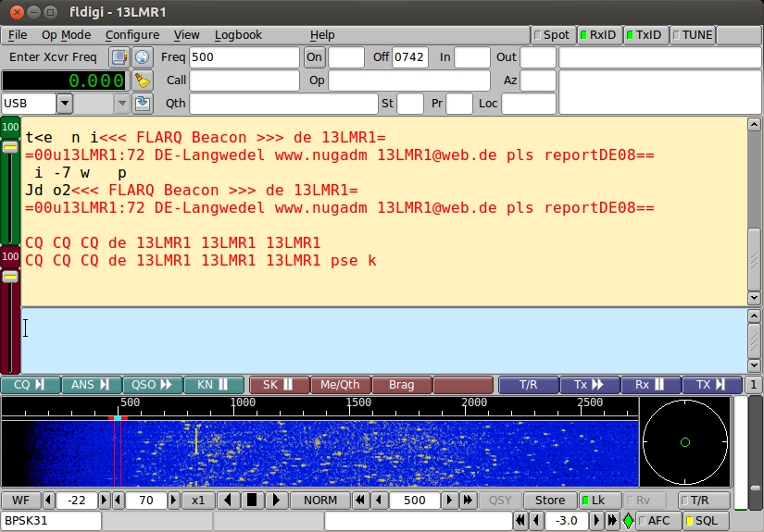Screen dimensions: 764x532
Task: Click the logbook icon beside Enter Xcvr Freq
Action: point(119,57)
